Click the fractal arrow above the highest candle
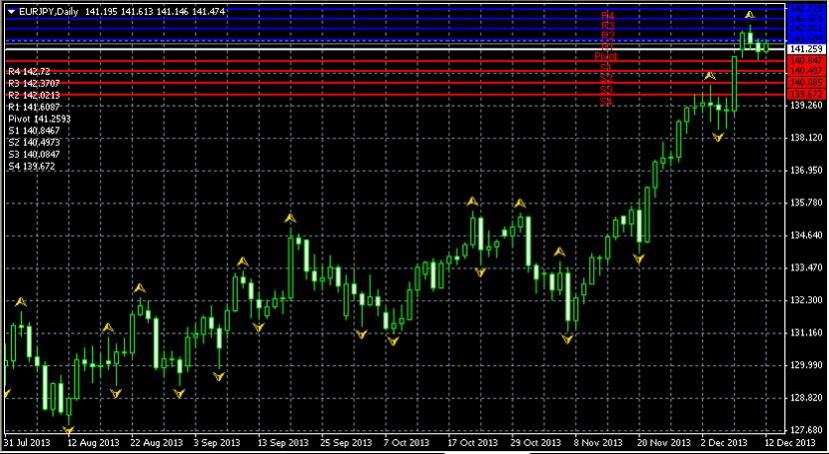Screen dimensions: 829x454 click(x=749, y=15)
